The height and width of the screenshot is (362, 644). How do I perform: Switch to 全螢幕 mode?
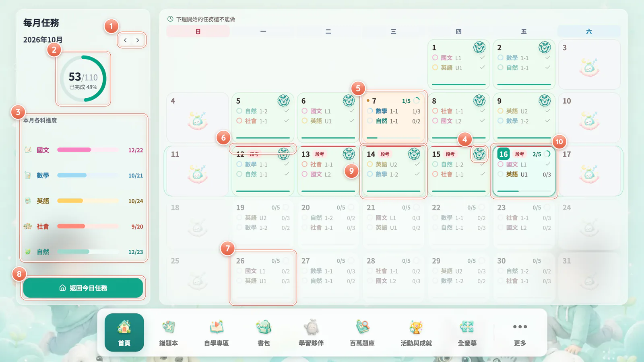[467, 333]
